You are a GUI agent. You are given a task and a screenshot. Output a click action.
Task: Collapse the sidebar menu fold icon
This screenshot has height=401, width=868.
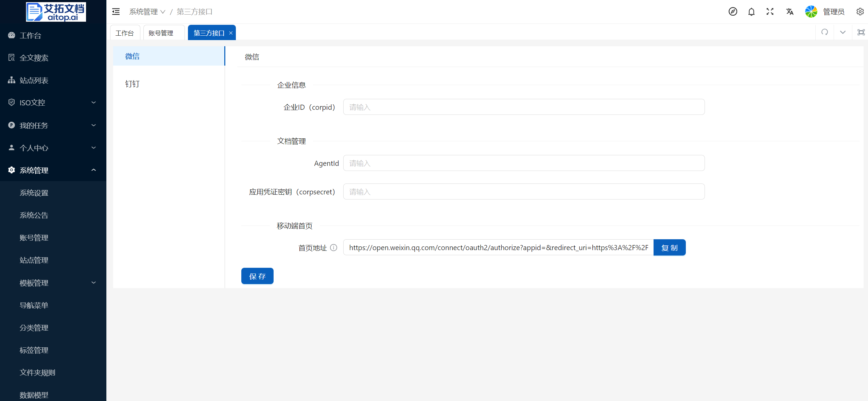pyautogui.click(x=116, y=12)
